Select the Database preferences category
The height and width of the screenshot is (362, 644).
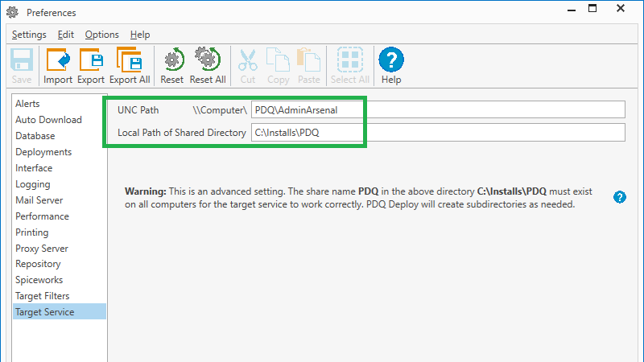tap(35, 136)
